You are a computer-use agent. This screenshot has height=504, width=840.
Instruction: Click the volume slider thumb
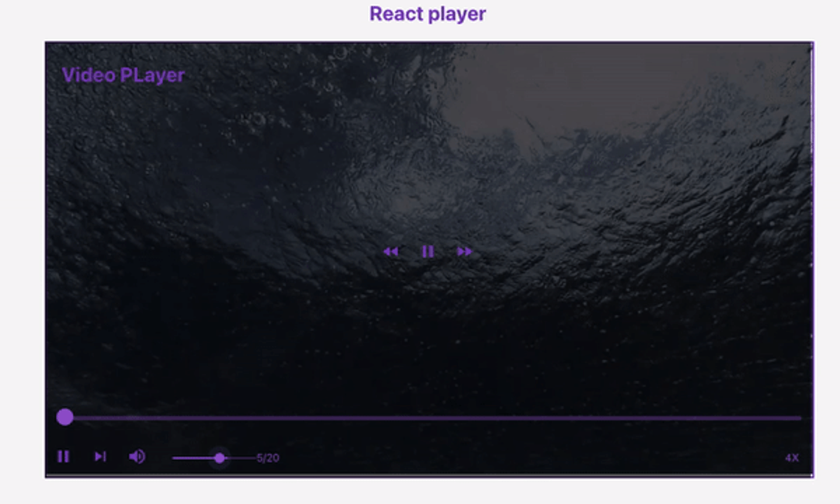(220, 458)
